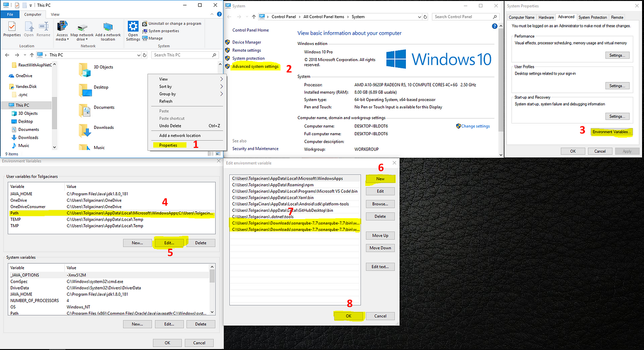Viewport: 644px width, 350px height.
Task: Go up one level with the Explorer up arrow
Action: coord(32,55)
